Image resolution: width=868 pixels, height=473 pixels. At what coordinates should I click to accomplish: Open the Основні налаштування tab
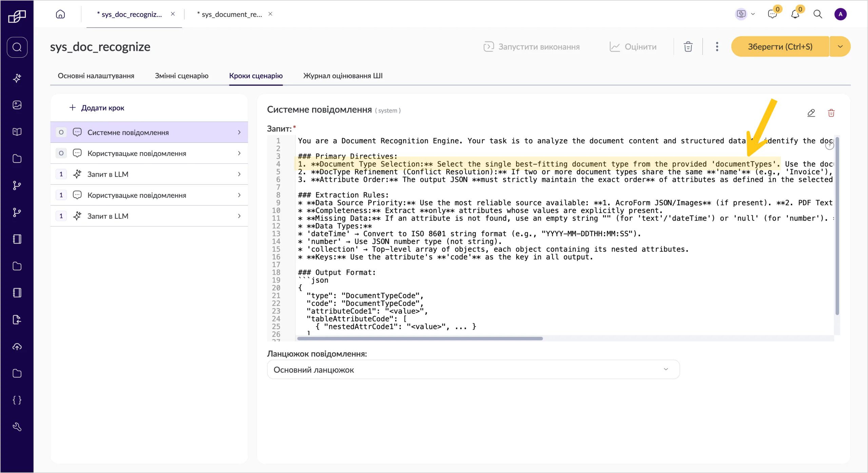tap(96, 76)
